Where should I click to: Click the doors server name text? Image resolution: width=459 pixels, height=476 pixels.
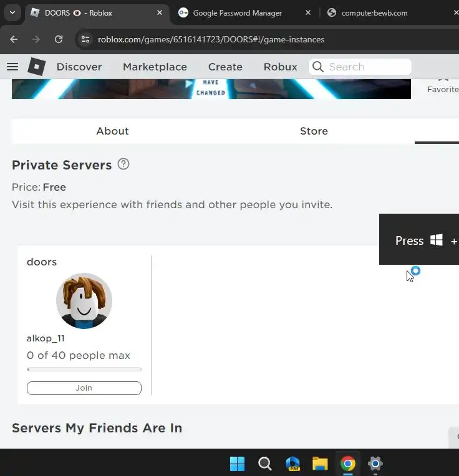pos(42,262)
